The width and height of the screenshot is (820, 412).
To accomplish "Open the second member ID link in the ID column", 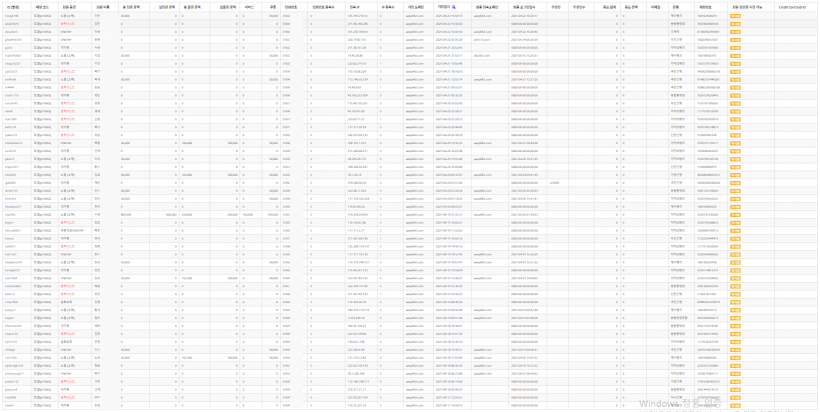I will coord(12,24).
